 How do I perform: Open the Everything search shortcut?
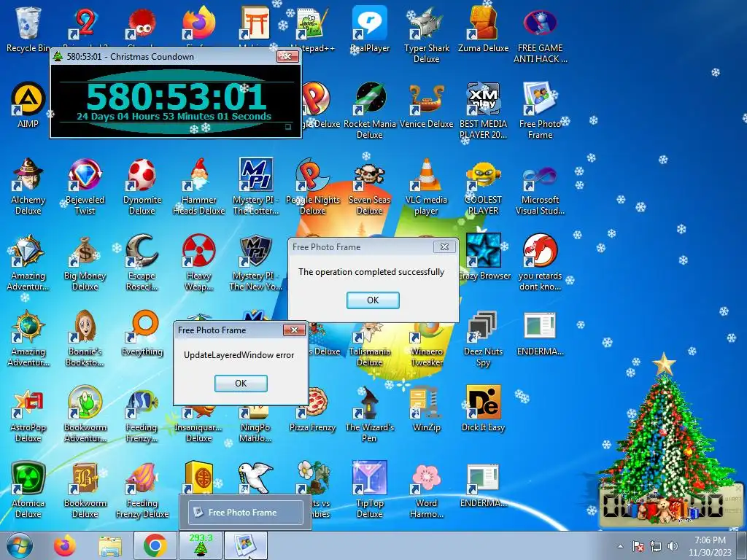pyautogui.click(x=142, y=332)
